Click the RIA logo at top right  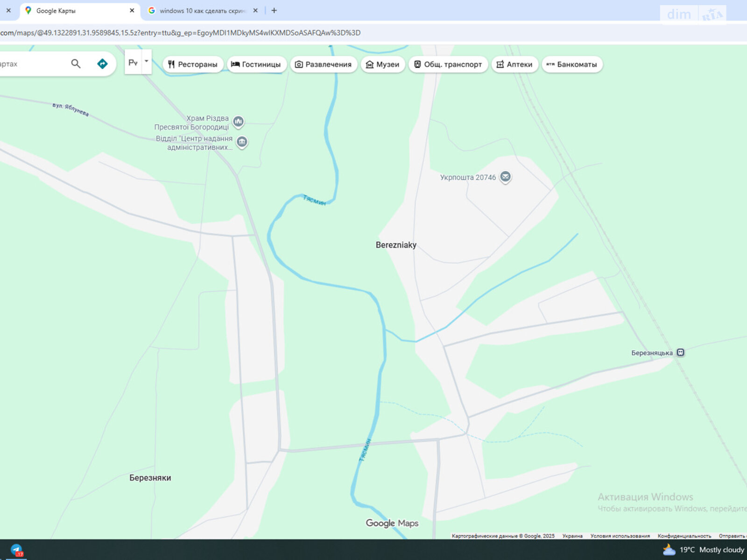click(713, 14)
